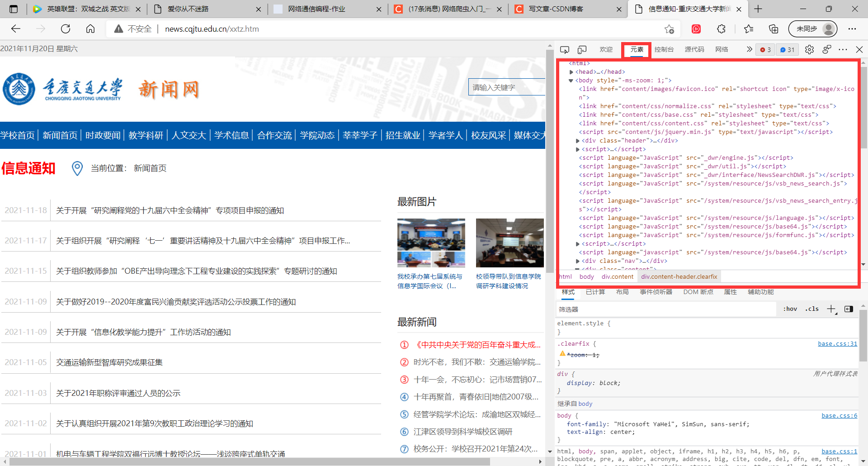Toggle the device emulation icon

coord(582,50)
